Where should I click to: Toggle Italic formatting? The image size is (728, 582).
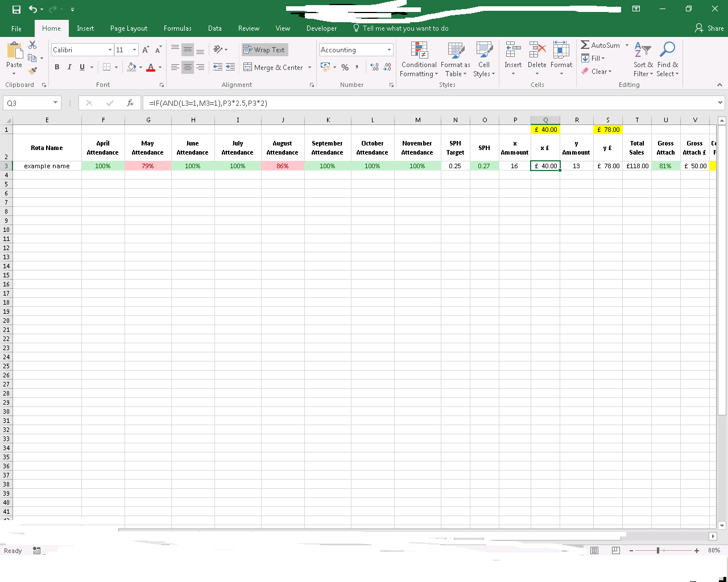69,67
